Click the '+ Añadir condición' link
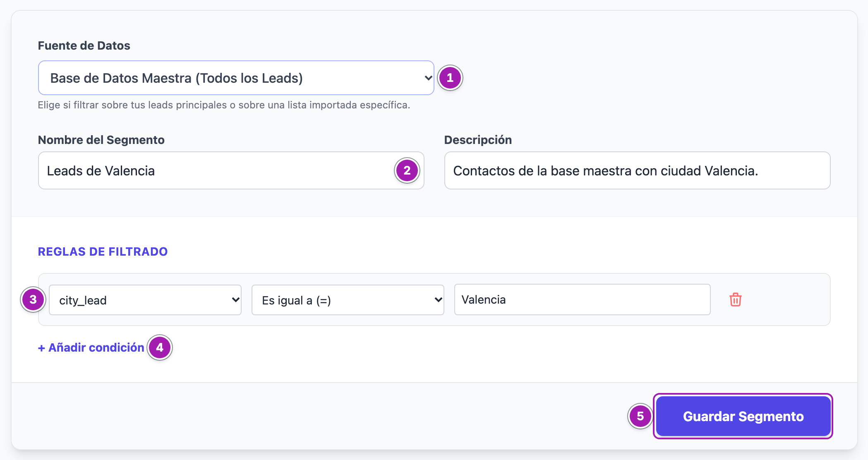The width and height of the screenshot is (868, 460). [91, 347]
